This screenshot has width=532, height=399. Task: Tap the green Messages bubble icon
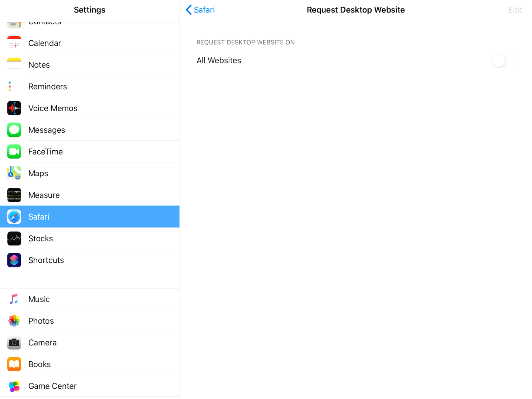pyautogui.click(x=14, y=130)
